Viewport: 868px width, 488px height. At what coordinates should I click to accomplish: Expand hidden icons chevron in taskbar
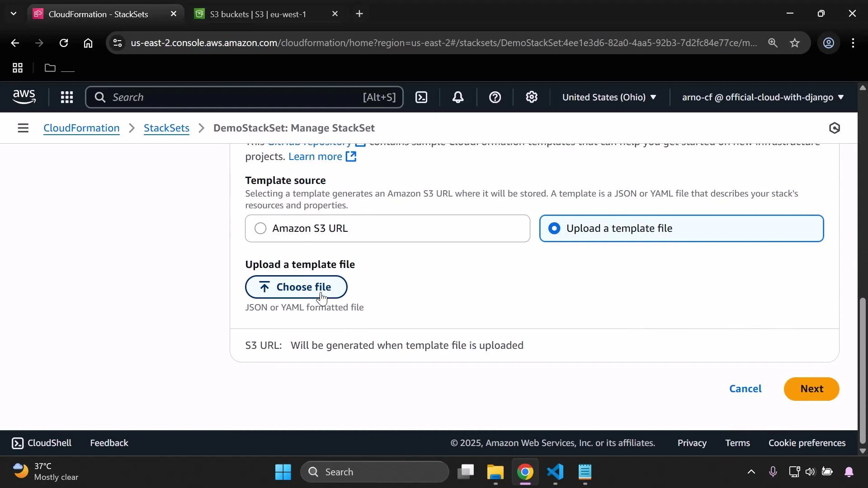(751, 472)
